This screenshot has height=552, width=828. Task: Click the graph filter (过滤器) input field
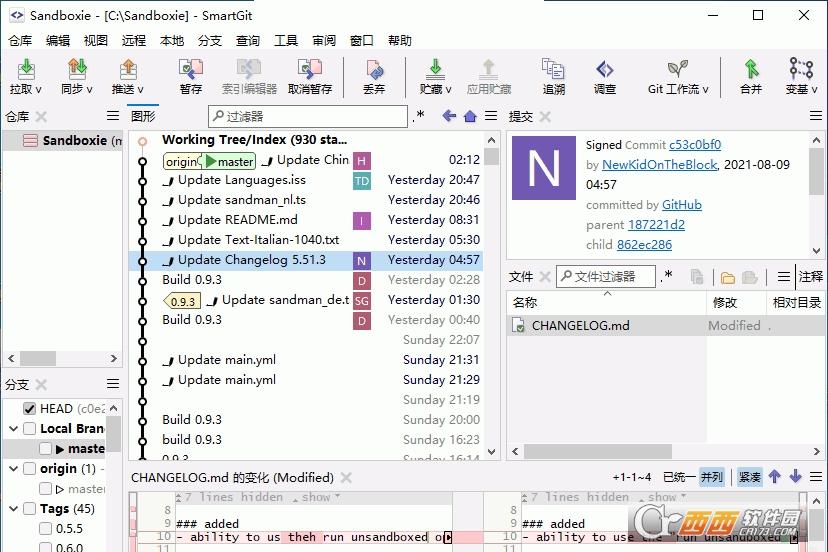pos(308,116)
